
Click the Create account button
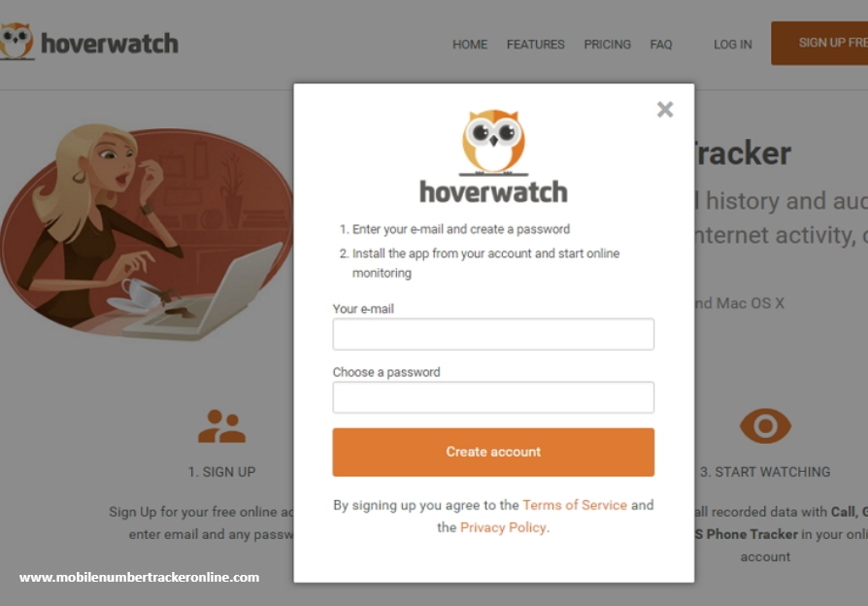pos(493,452)
